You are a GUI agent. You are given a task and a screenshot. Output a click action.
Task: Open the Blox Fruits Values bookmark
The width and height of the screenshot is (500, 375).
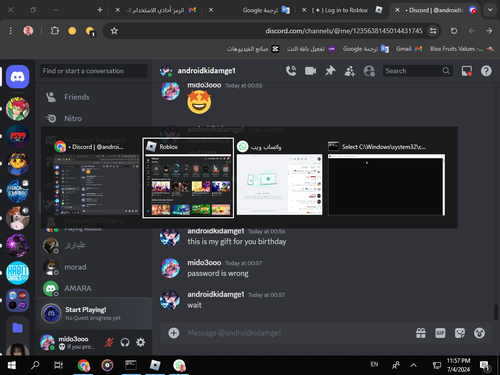[462, 49]
